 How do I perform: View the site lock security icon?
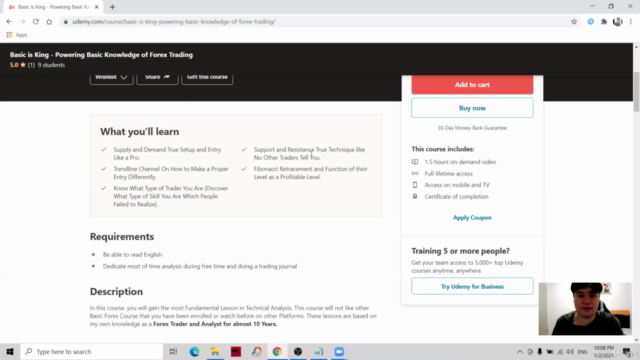coord(65,22)
